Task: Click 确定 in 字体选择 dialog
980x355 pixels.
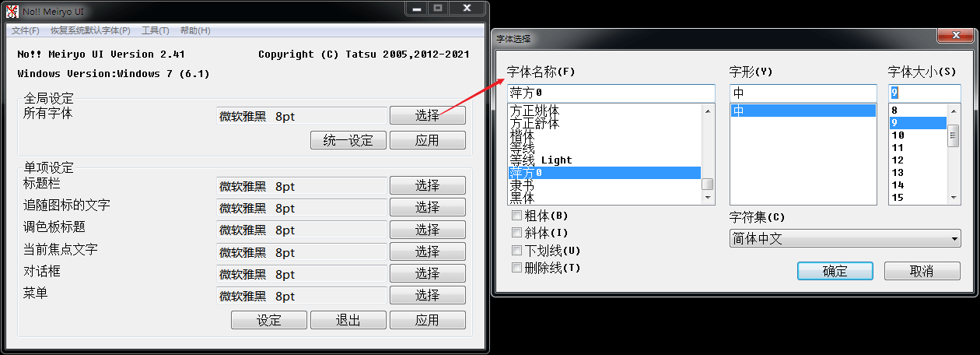Action: [835, 271]
